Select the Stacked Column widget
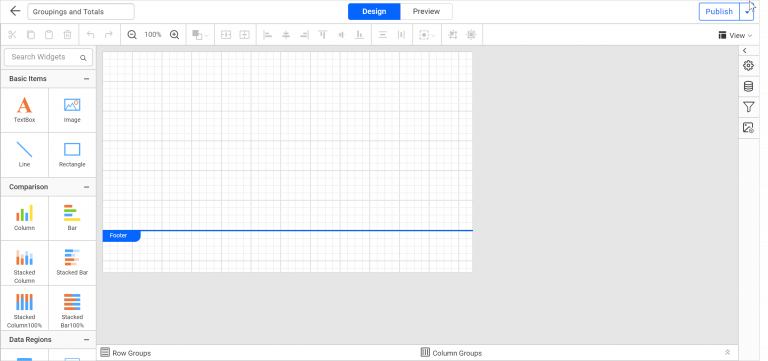Screen dimensions: 768x361 tap(24, 263)
